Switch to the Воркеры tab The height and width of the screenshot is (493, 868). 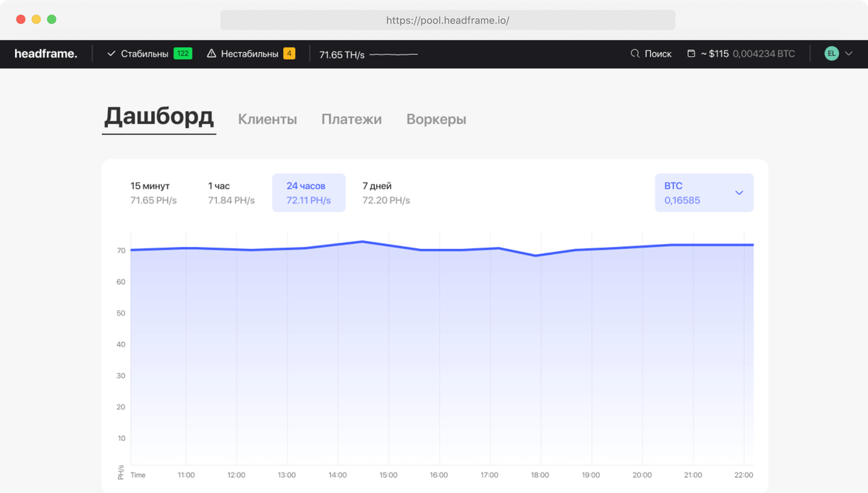click(x=436, y=119)
